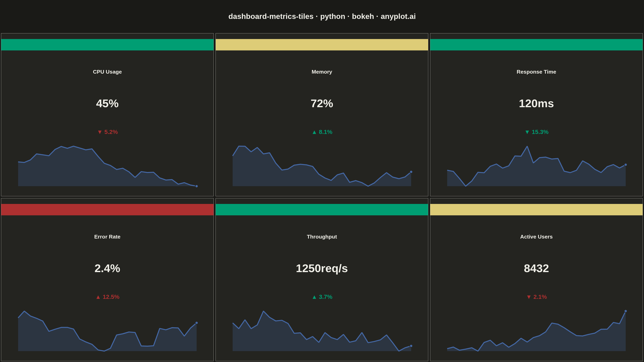This screenshot has width=644, height=362.
Task: Click the red status bar above Error Rate
Action: tap(107, 210)
